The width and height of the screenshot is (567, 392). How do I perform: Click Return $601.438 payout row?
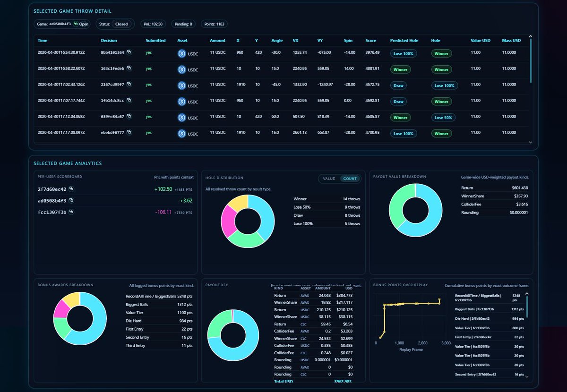(x=495, y=188)
